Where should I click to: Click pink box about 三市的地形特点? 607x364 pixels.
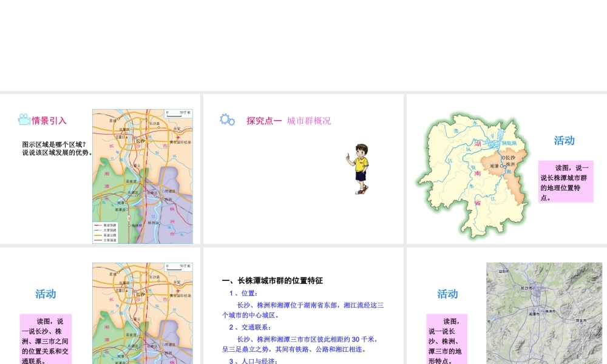[x=447, y=339]
